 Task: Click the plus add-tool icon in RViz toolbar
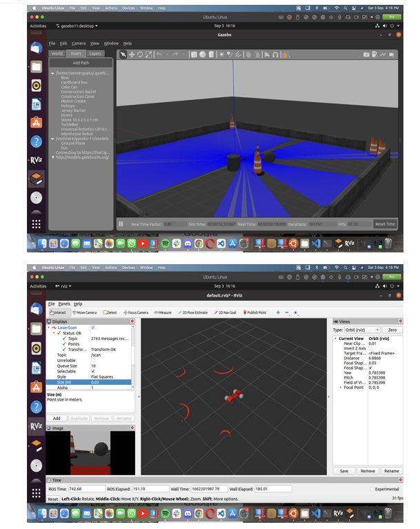[x=278, y=312]
